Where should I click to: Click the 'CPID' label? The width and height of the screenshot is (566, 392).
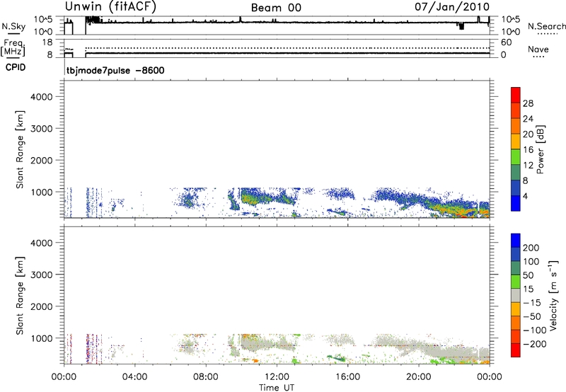(x=16, y=67)
